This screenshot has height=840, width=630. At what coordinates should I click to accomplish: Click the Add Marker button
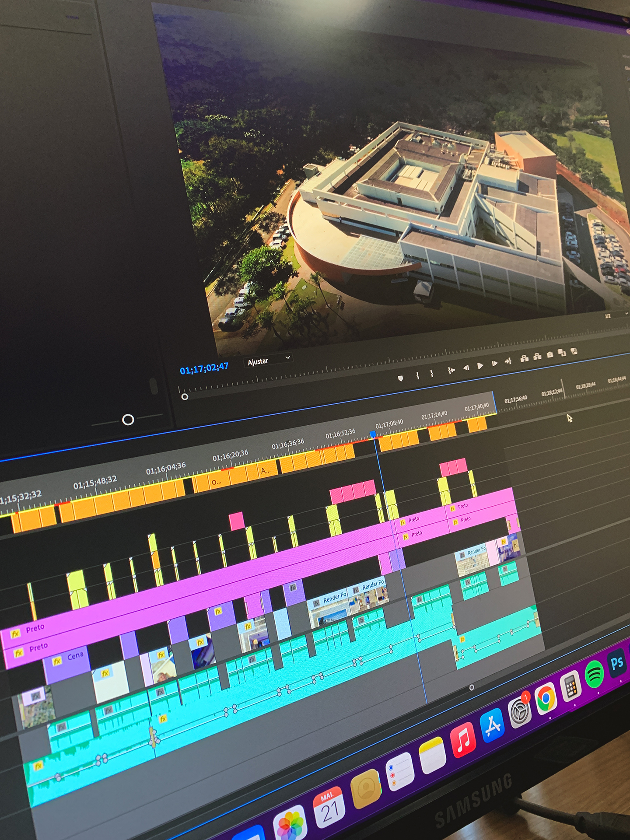coord(400,378)
